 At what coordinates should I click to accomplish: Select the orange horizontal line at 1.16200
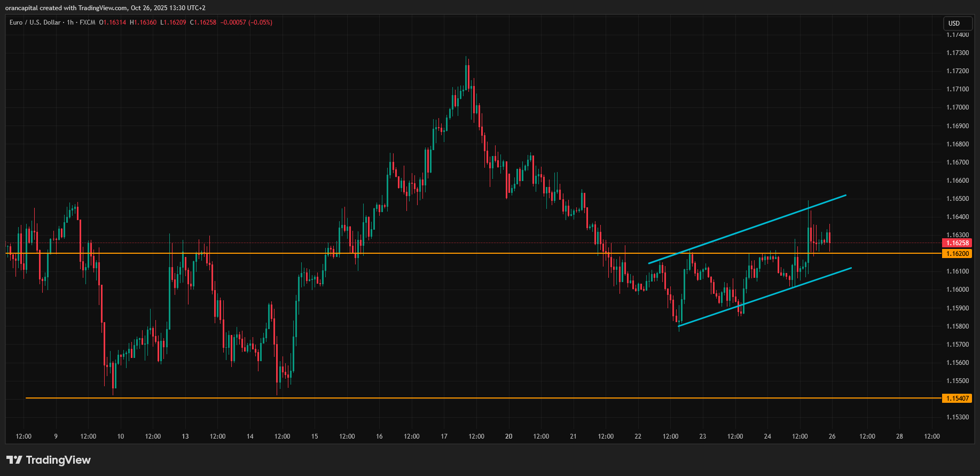tap(473, 253)
